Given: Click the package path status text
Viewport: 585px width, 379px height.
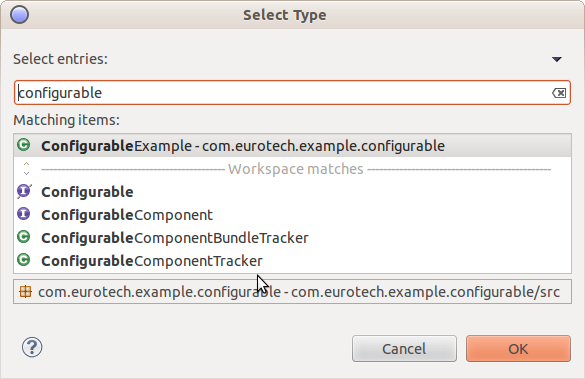Looking at the screenshot, I should pos(299,292).
